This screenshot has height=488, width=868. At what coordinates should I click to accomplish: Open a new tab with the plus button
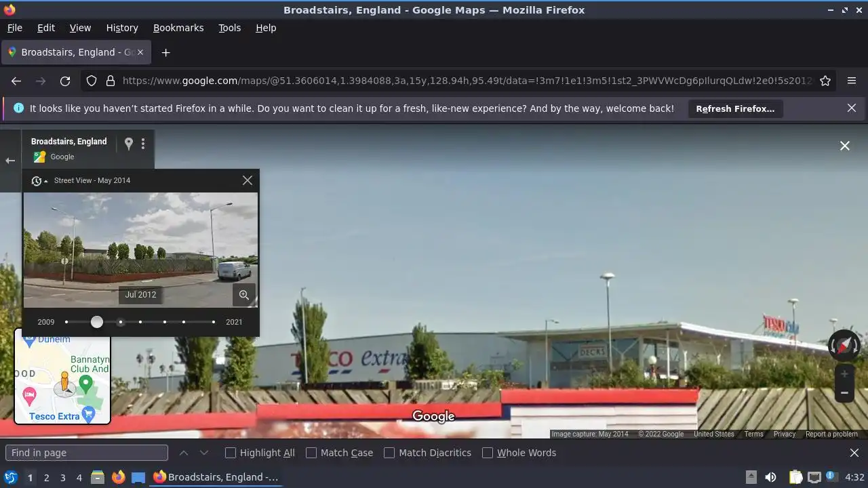(x=165, y=52)
